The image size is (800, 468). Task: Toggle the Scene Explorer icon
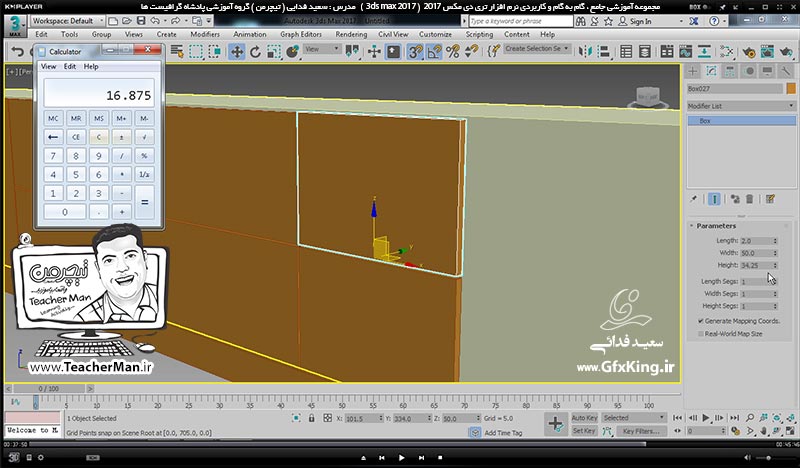[626, 52]
